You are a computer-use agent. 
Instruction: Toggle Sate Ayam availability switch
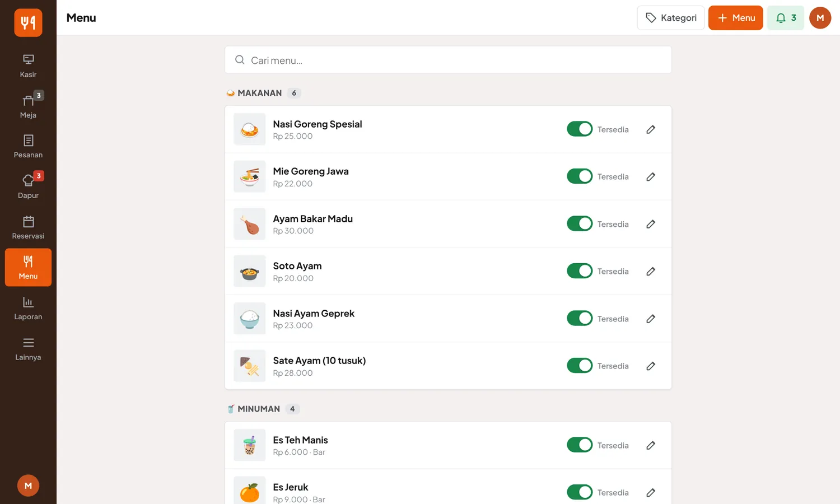(x=580, y=365)
